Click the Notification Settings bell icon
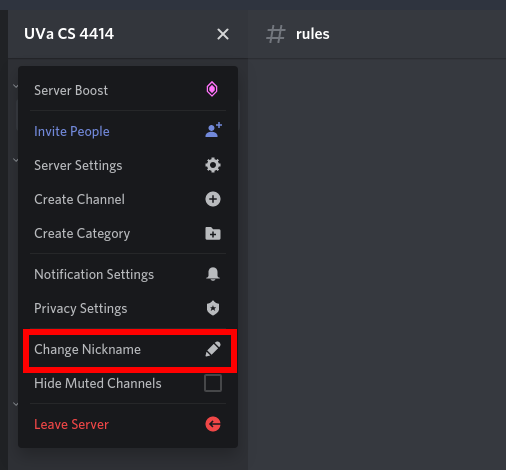 (x=213, y=274)
